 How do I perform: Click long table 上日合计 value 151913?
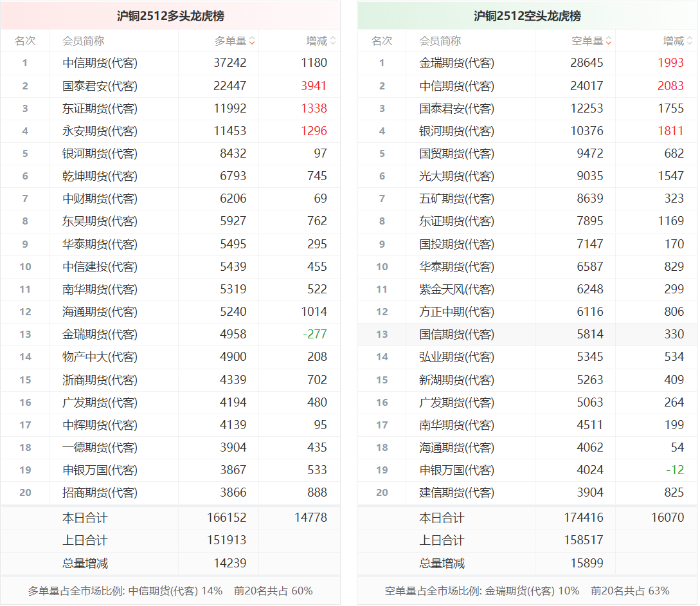coord(226,540)
